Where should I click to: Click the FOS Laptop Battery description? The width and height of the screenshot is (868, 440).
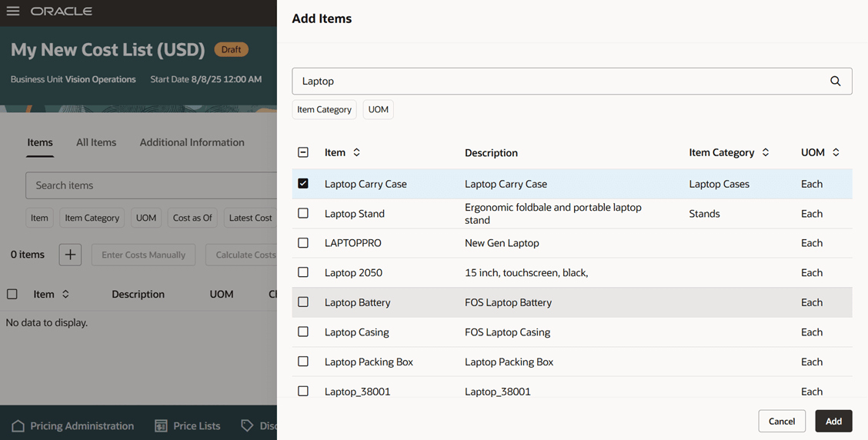click(508, 302)
